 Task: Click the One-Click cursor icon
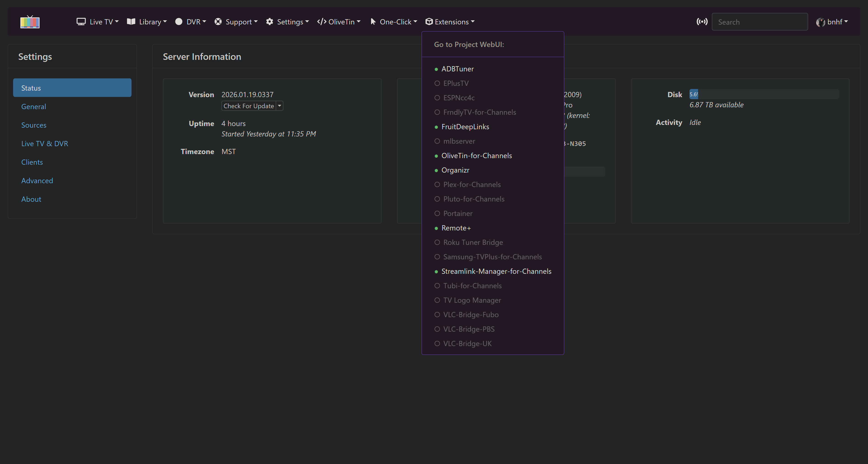pos(373,22)
